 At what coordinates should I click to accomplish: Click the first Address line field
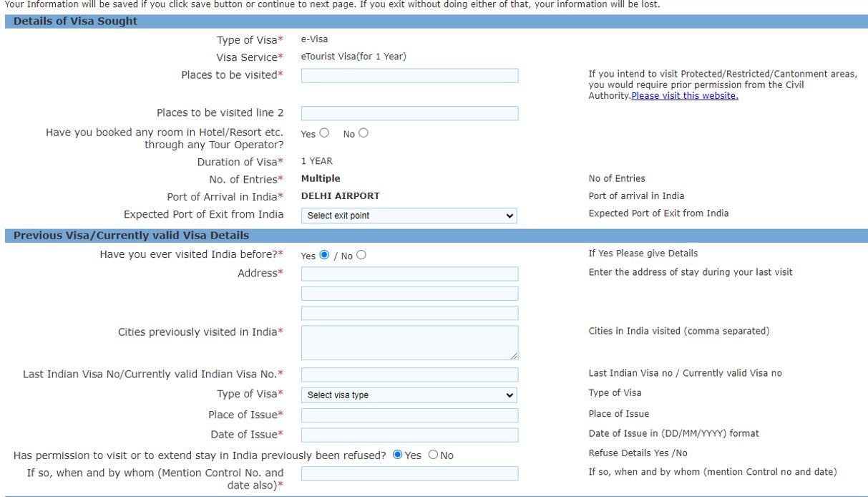[x=409, y=274]
